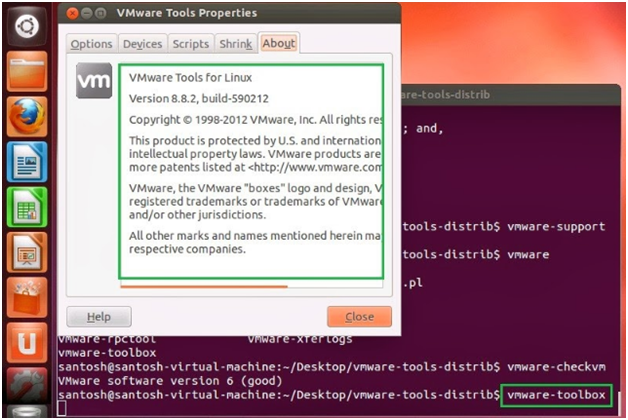Click the 'intellectual property laws' paragraph line
Image resolution: width=628 pixels, height=420 pixels.
[x=256, y=154]
